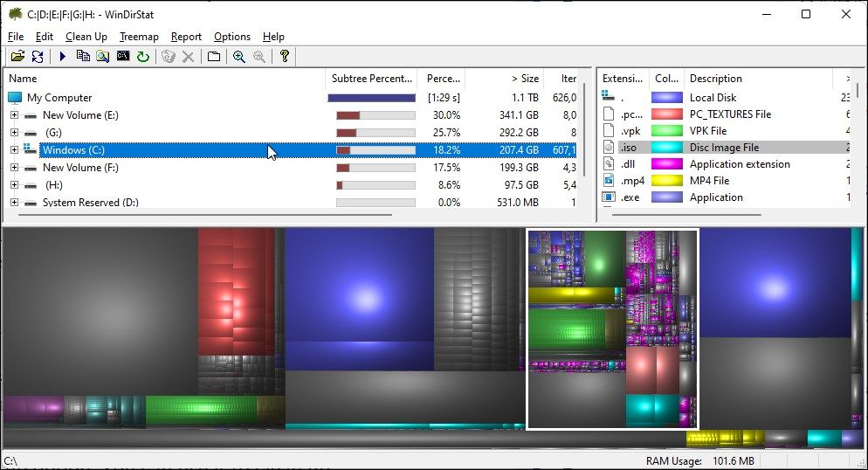
Task: Click the yellow question mark Help icon
Action: tap(284, 57)
